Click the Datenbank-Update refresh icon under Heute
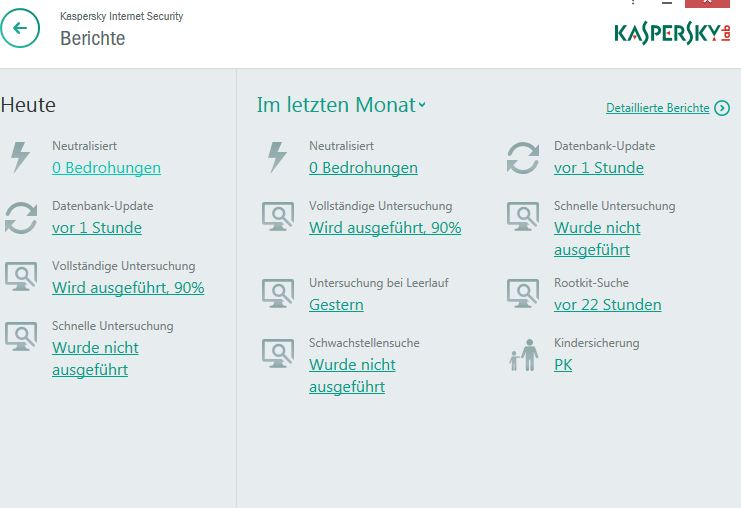This screenshot has height=508, width=741. pyautogui.click(x=21, y=218)
